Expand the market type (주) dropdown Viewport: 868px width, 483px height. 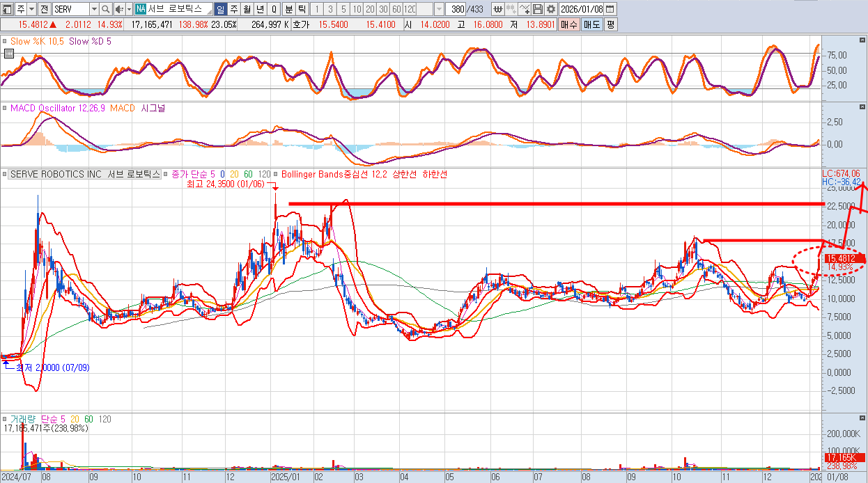tap(32, 9)
